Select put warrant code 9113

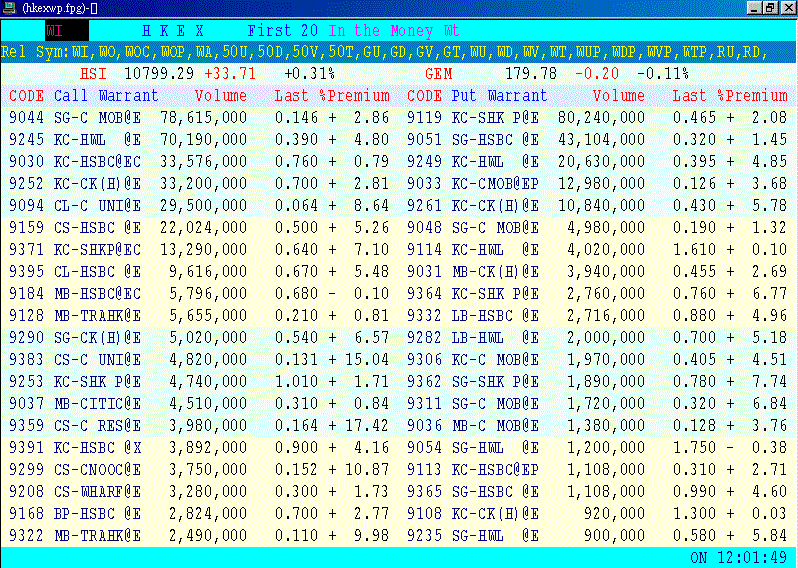point(424,469)
